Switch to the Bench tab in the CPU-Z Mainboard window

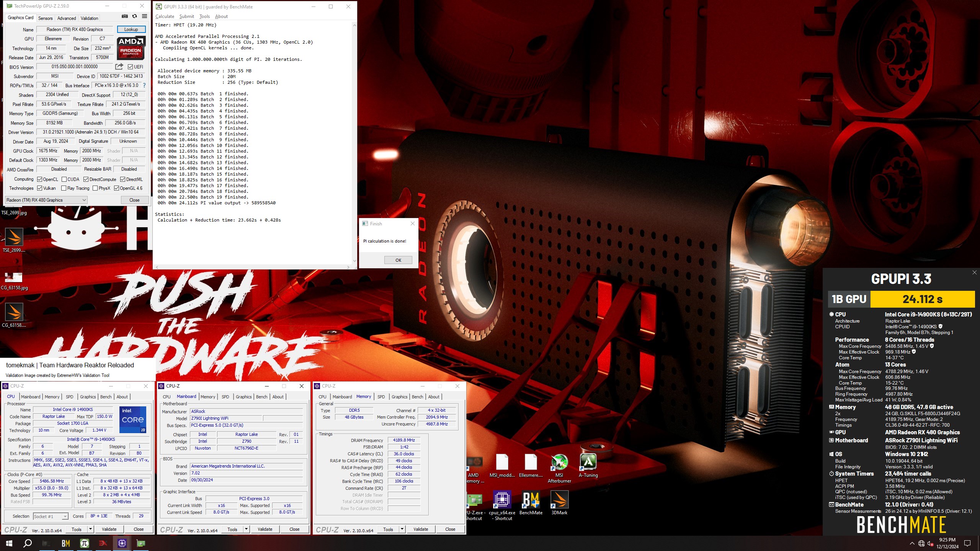point(261,397)
